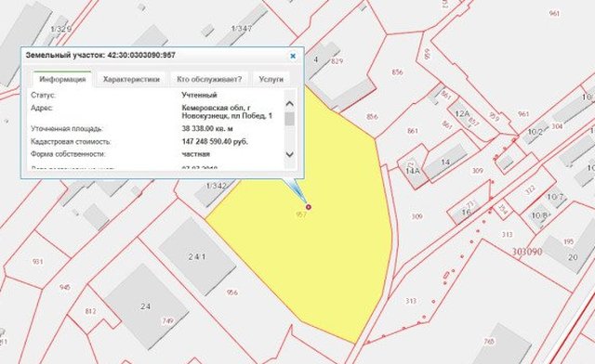Click the popup scrollbar thumb

(x=290, y=119)
